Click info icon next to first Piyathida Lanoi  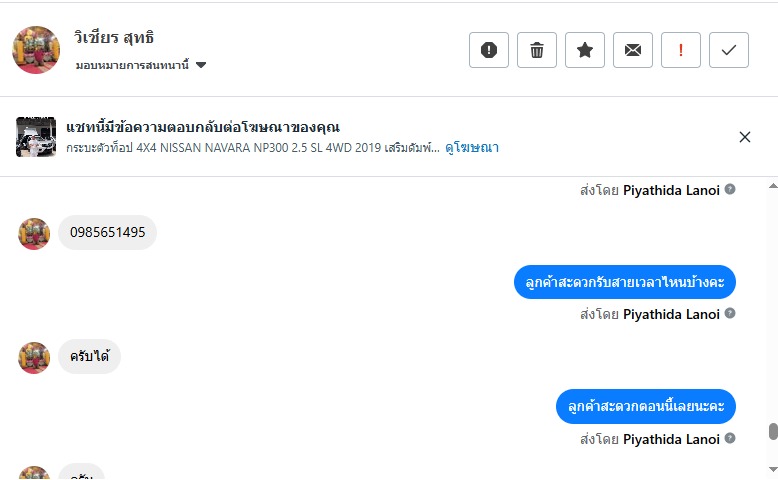coord(730,190)
